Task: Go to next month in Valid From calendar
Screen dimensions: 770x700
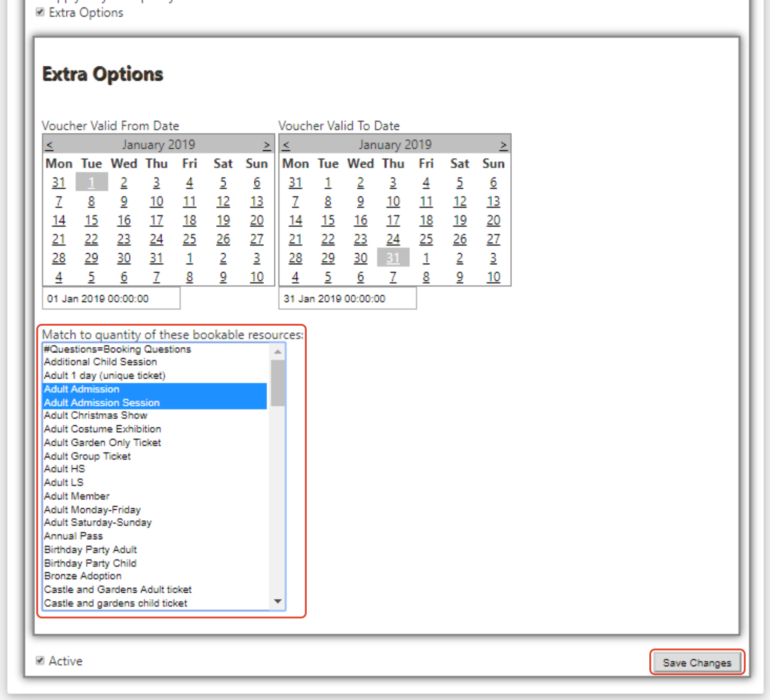Action: coord(267,144)
